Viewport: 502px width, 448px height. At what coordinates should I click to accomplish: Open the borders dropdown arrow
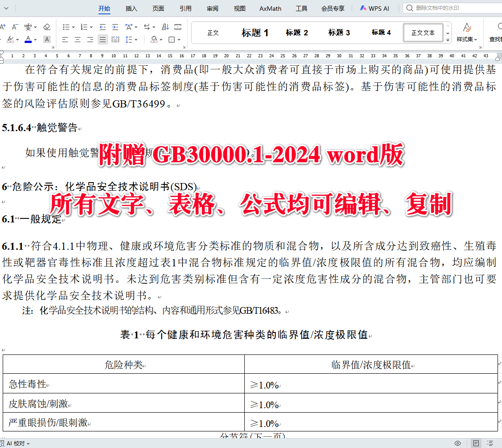(178, 39)
